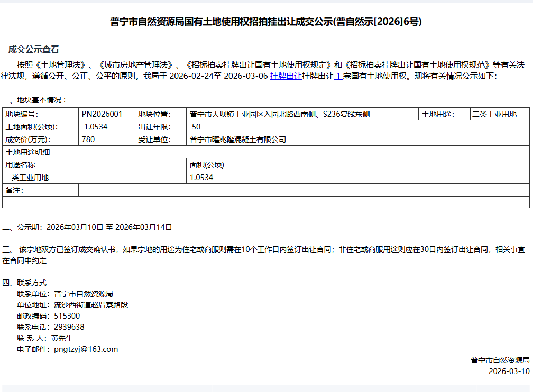
Task: Open the 挂牌出让 hyperlink
Action: point(286,76)
